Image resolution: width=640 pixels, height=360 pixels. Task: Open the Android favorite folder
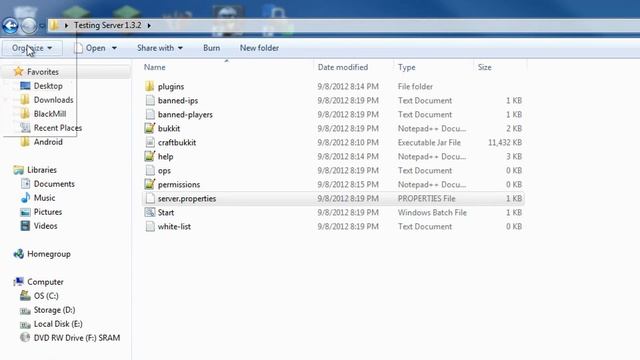[48, 142]
